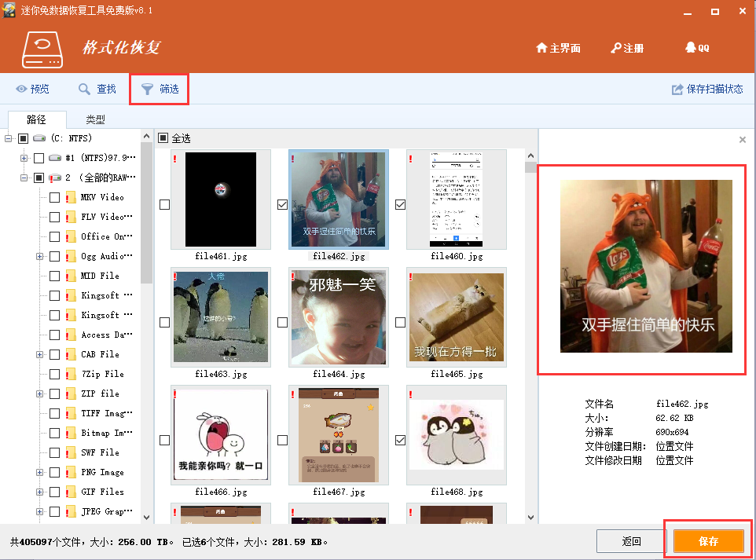Expand the PNG Image tree node

[39, 472]
